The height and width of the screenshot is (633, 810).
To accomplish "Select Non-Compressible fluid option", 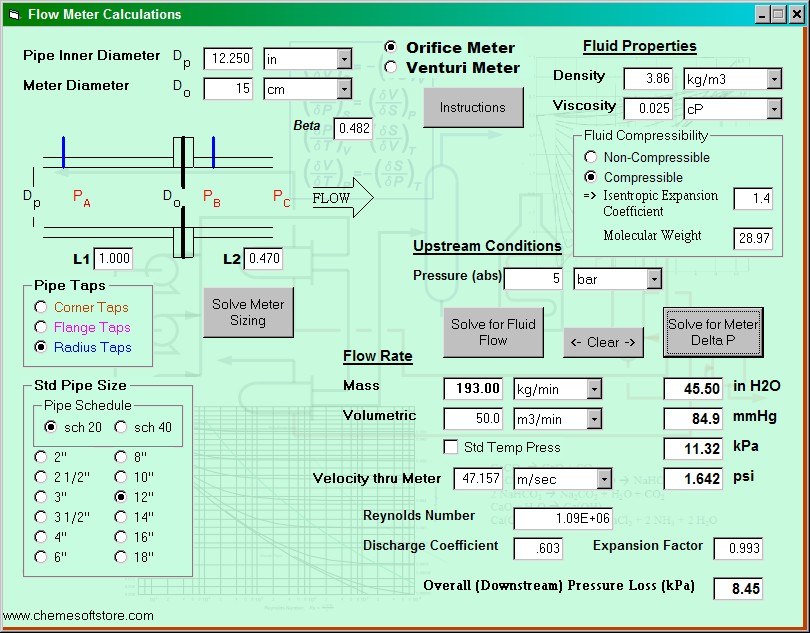I will point(591,157).
